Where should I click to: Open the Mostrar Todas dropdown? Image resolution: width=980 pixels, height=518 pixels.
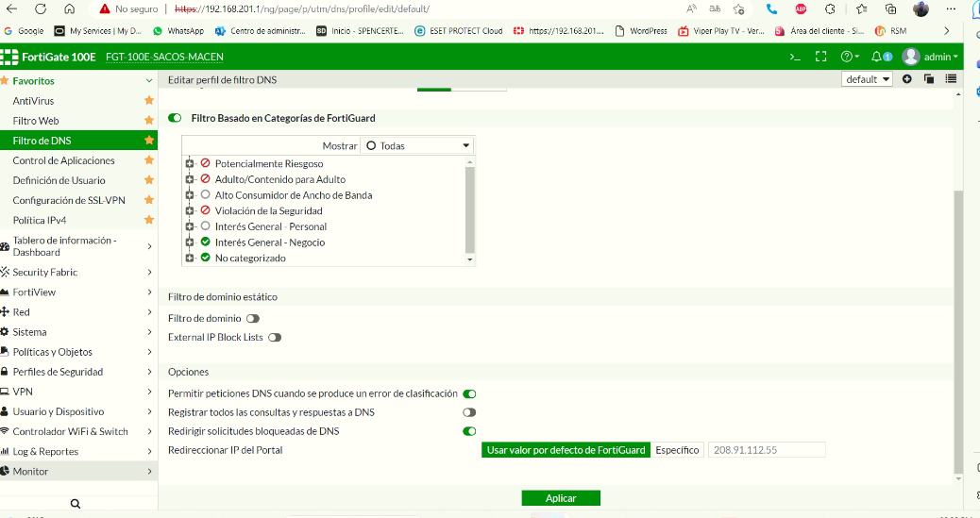(x=417, y=146)
